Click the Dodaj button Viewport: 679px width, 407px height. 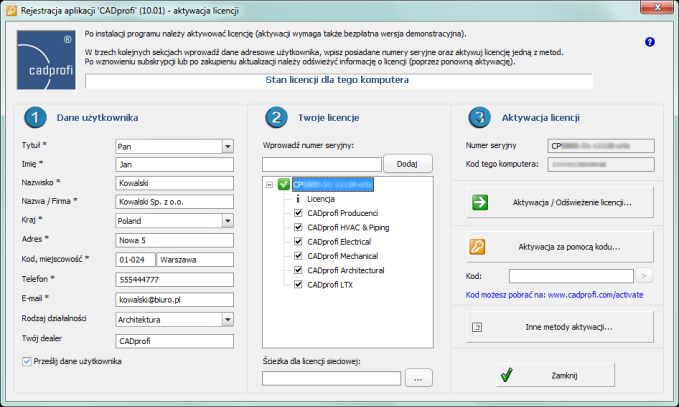[407, 164]
